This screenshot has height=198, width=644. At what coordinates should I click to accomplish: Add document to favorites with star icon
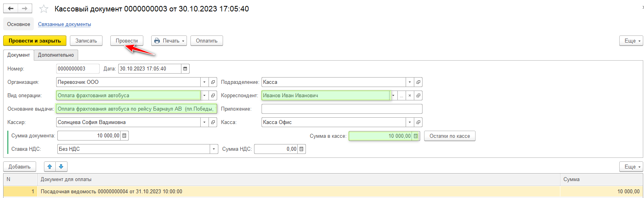[x=44, y=9]
